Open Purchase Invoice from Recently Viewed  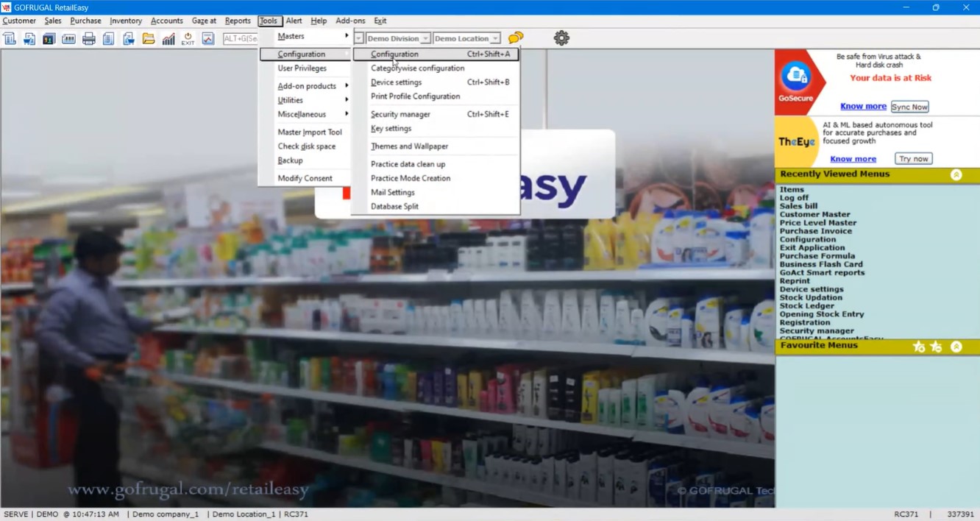coord(815,231)
